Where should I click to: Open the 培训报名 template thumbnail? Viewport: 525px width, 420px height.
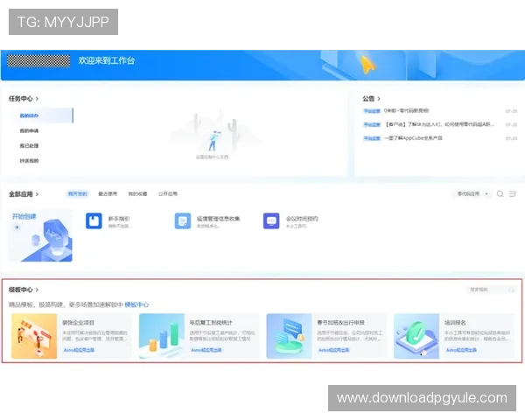point(416,336)
